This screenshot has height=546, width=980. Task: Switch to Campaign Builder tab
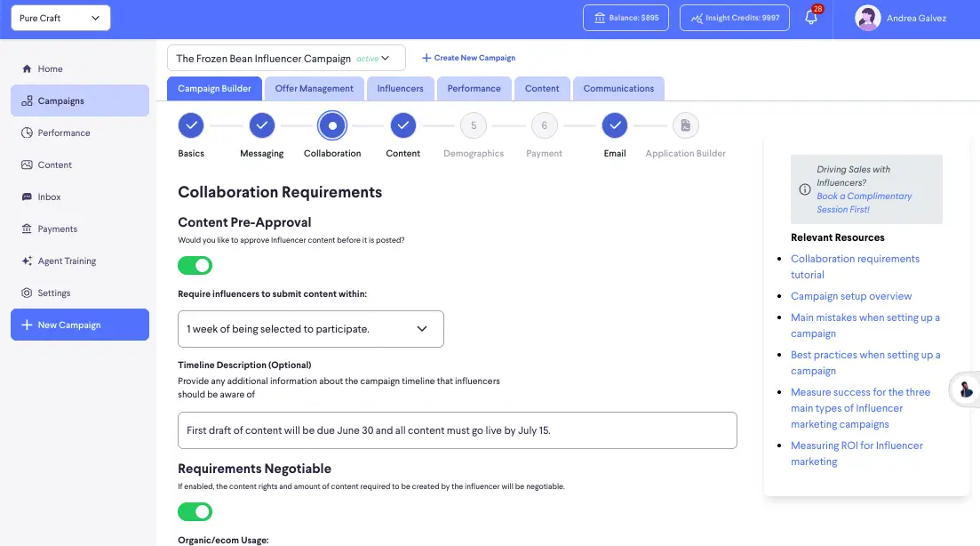(214, 89)
